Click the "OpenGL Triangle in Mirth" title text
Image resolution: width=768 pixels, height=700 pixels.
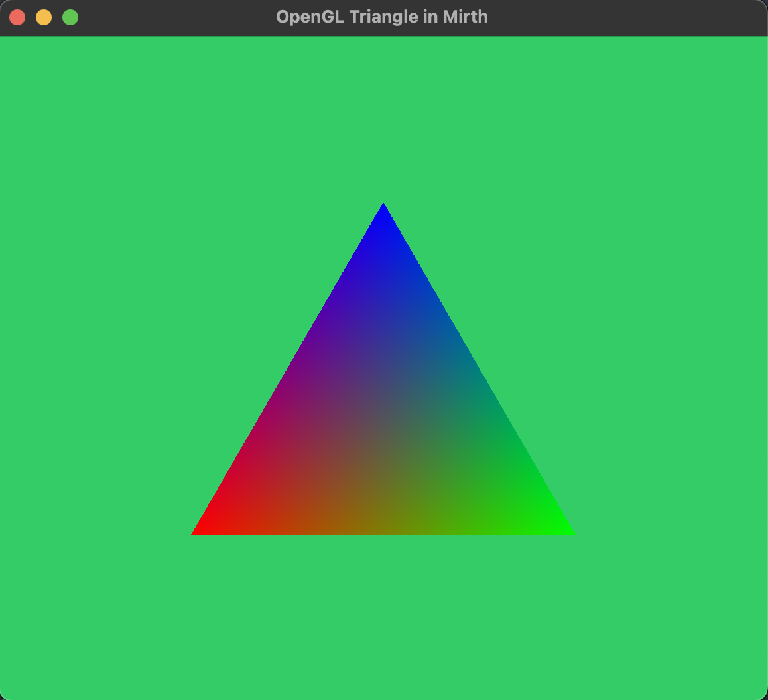(x=382, y=17)
